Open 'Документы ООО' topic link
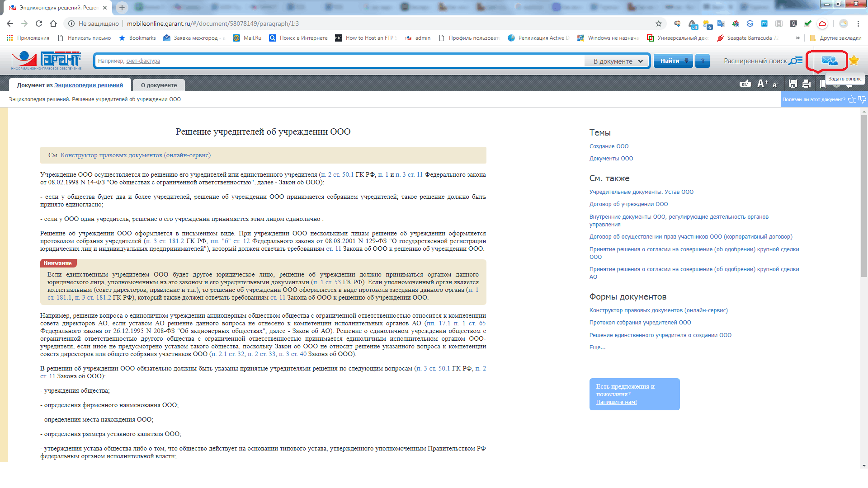 click(x=611, y=159)
